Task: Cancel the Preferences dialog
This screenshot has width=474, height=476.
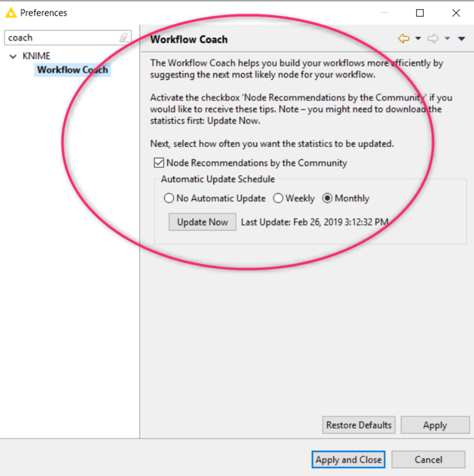Action: click(428, 459)
